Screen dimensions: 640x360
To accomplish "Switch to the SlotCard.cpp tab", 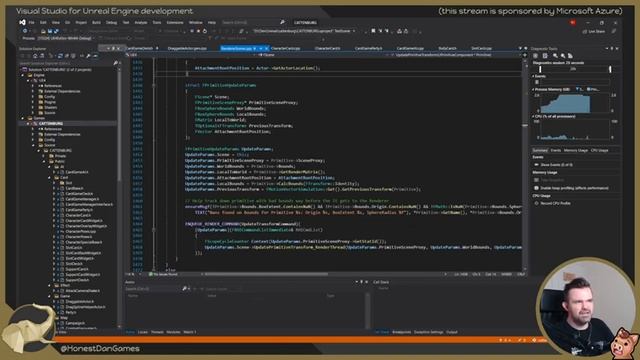I will pos(482,48).
